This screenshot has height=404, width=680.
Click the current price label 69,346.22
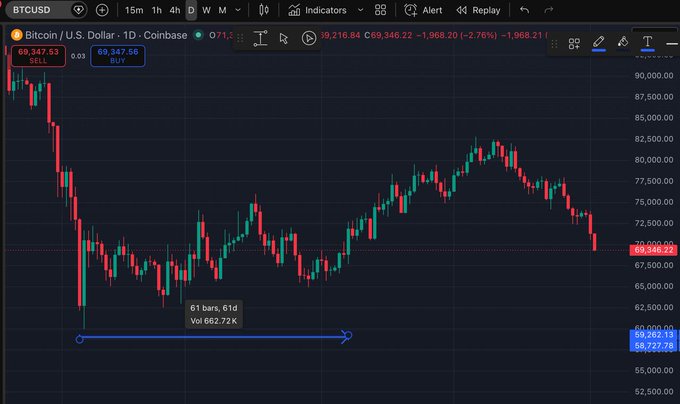click(x=654, y=250)
